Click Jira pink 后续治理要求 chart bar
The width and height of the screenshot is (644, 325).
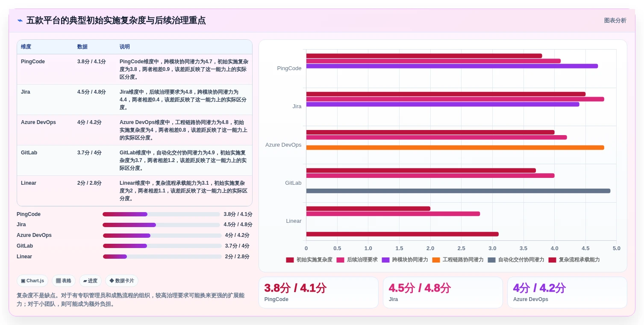coord(455,99)
